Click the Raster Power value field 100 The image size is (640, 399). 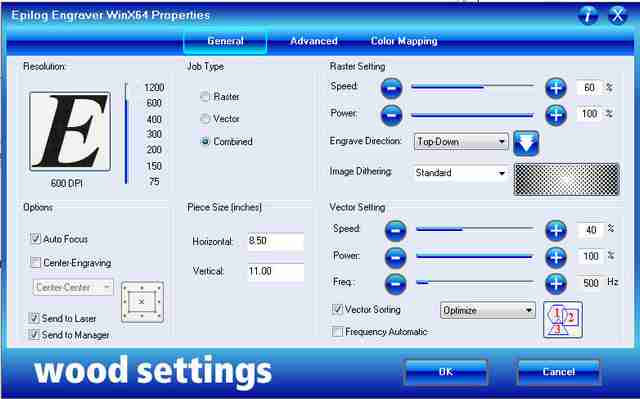(589, 114)
